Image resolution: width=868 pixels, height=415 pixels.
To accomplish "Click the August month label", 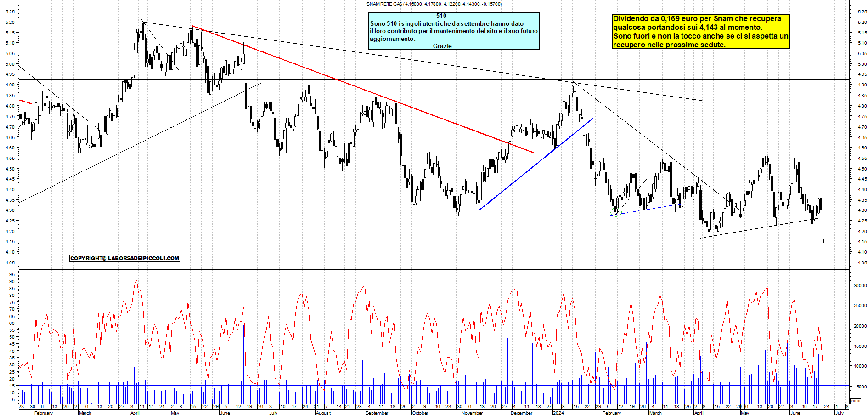I will pyautogui.click(x=323, y=413).
